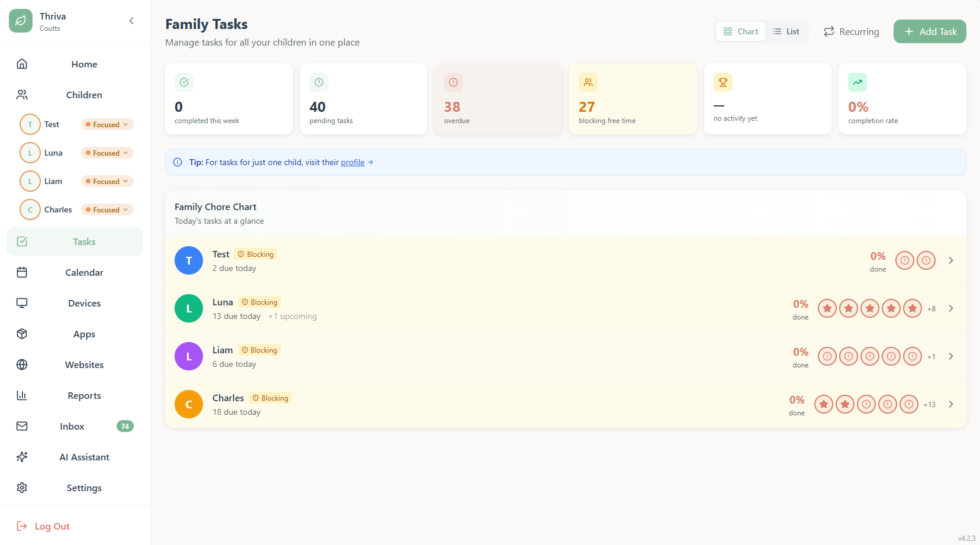Open the Apps box icon
Screen dimensions: 980x545
22,334
